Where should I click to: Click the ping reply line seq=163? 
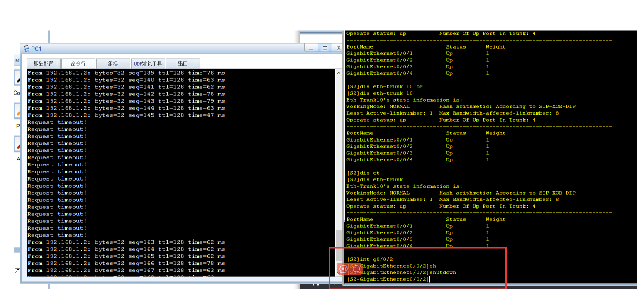[x=126, y=242]
